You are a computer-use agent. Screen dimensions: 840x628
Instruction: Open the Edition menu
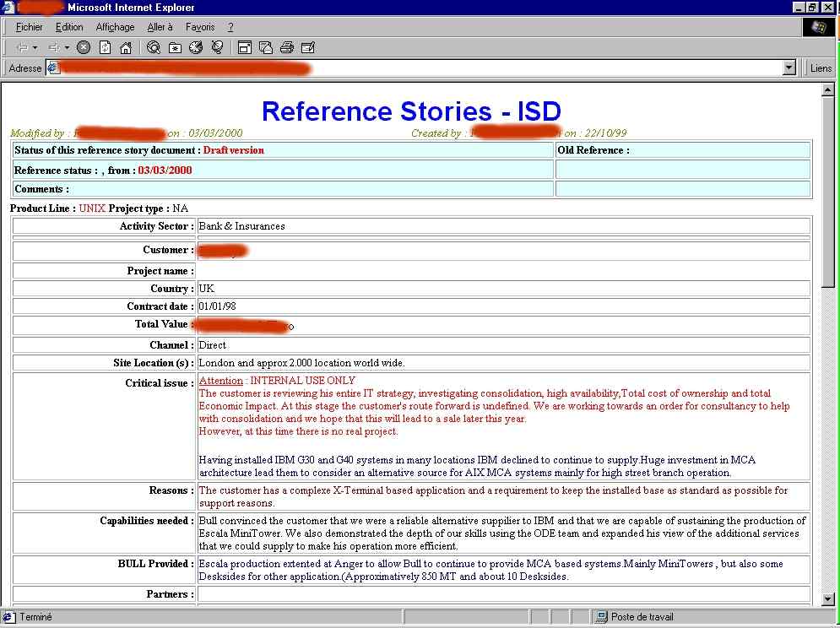pos(69,27)
